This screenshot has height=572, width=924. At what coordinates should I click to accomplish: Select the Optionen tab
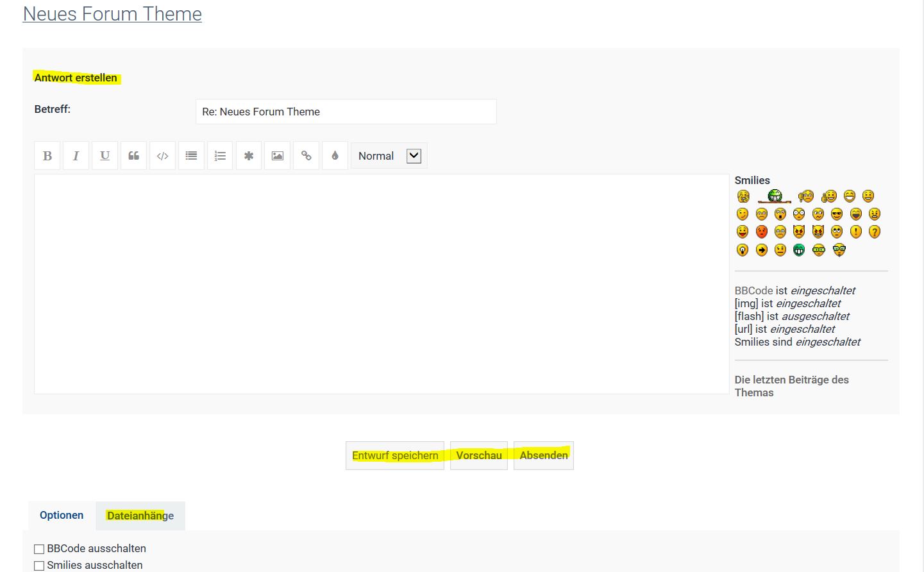[62, 516]
